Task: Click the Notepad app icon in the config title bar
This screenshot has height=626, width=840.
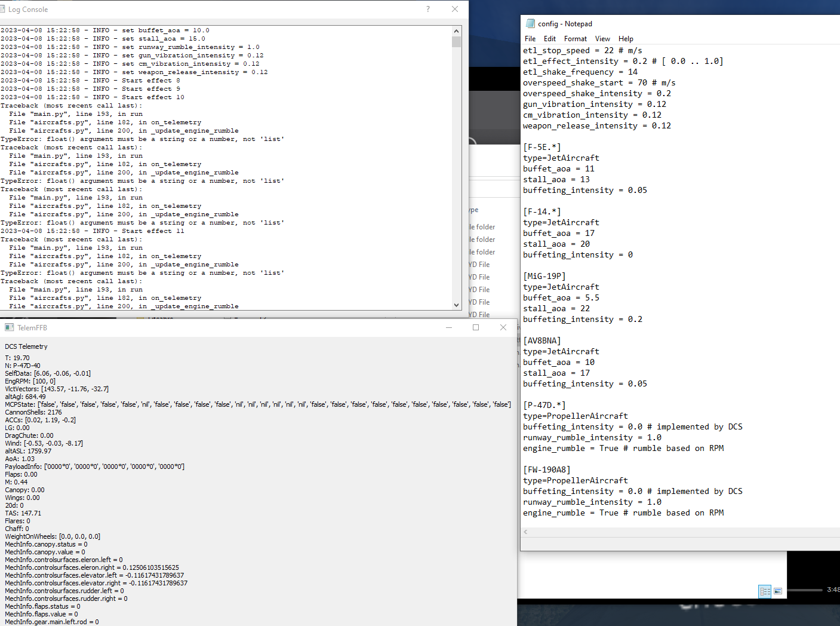Action: tap(530, 24)
